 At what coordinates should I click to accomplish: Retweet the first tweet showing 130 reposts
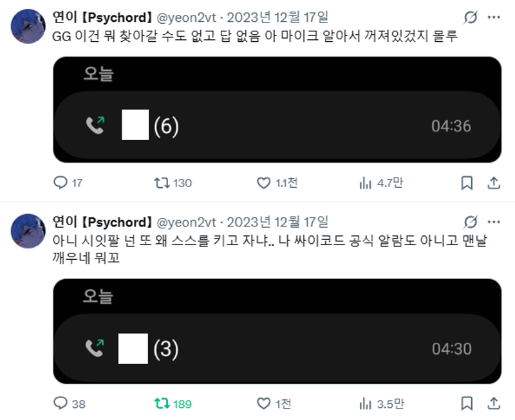click(173, 183)
